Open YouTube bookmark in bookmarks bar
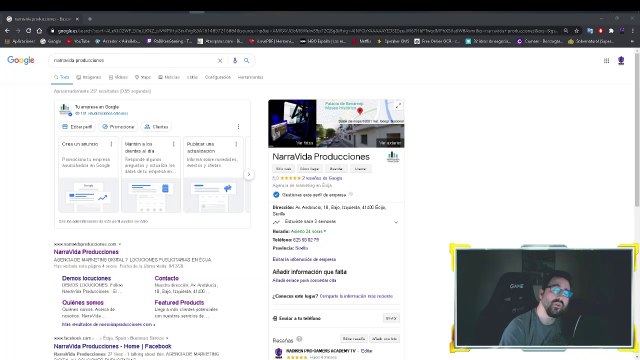Image resolution: width=640 pixels, height=360 pixels. tap(78, 41)
